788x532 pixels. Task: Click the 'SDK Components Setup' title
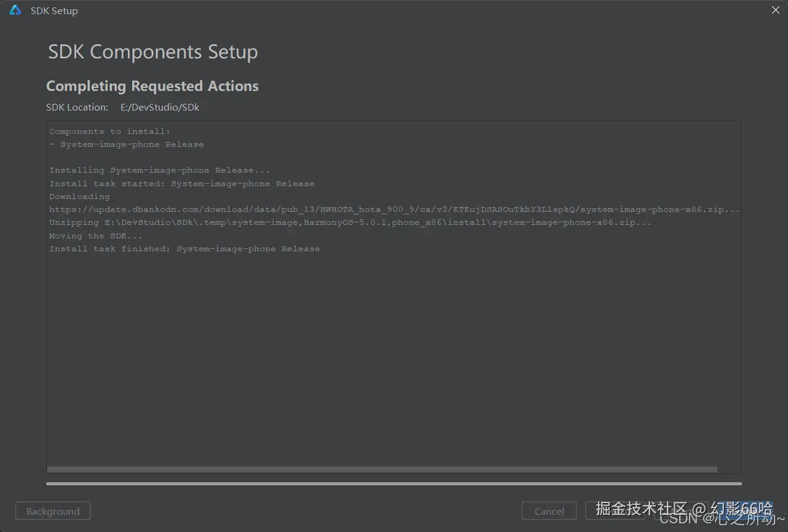click(x=153, y=52)
